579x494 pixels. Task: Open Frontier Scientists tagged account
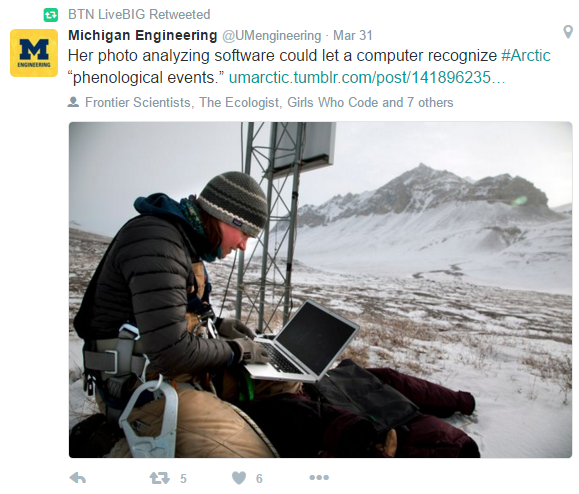pyautogui.click(x=138, y=102)
